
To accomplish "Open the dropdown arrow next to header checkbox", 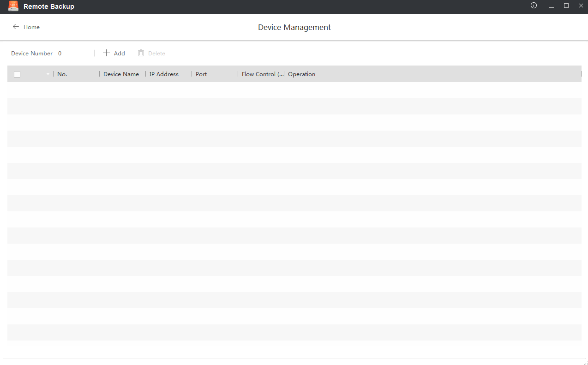I will (48, 74).
